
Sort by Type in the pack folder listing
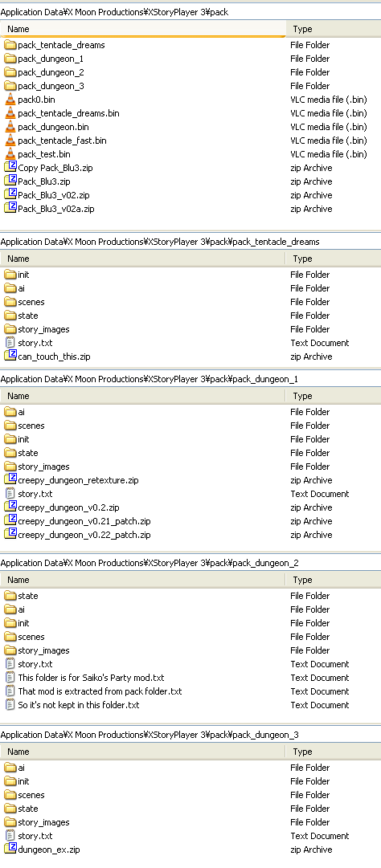(x=334, y=29)
